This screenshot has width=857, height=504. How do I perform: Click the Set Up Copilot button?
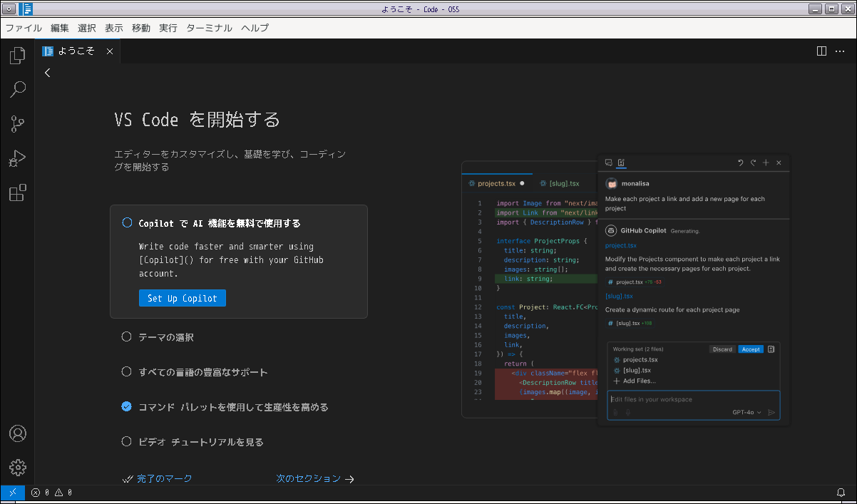tap(183, 298)
